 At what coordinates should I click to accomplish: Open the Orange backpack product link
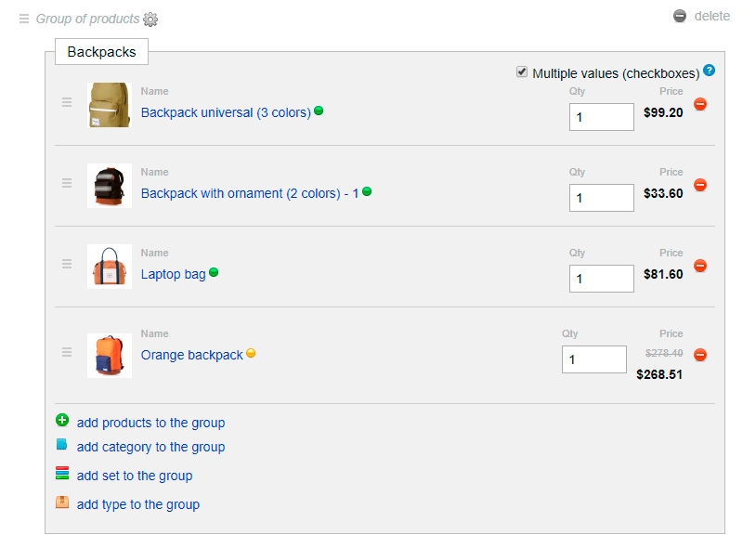click(x=191, y=355)
